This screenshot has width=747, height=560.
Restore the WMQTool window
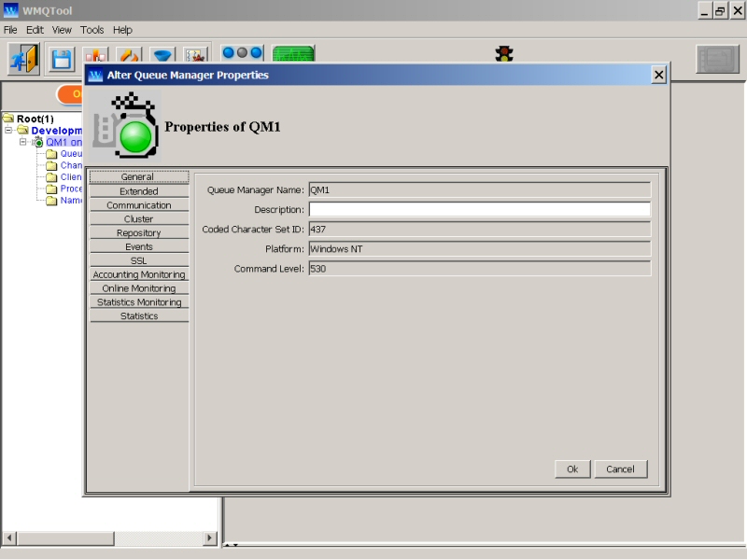(x=720, y=10)
